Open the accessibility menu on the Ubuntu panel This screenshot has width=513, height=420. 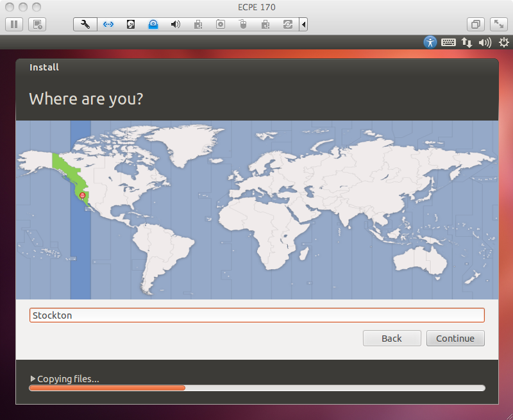click(430, 42)
